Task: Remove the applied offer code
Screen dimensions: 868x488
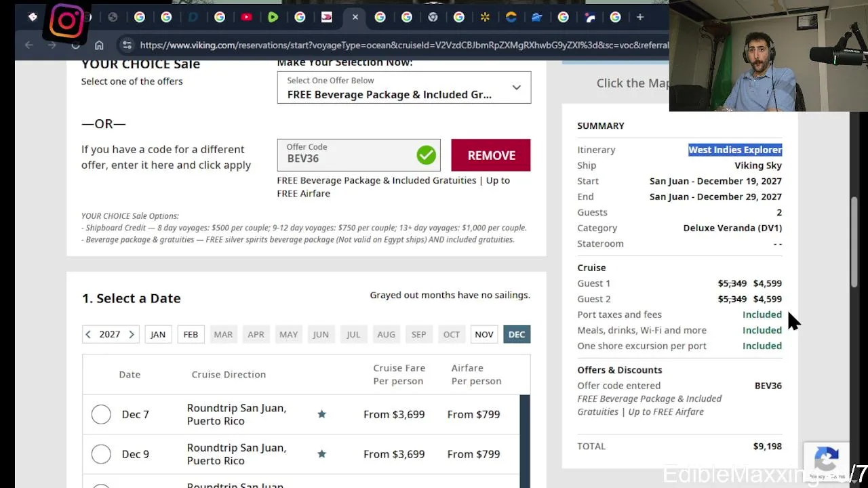Action: (x=491, y=155)
